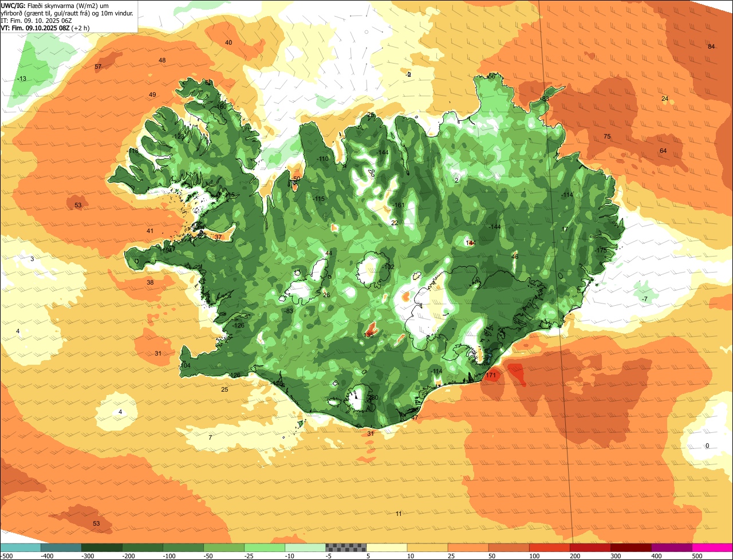Select the red 100 to 200 legend swatch
This screenshot has height=560, width=733.
click(549, 547)
